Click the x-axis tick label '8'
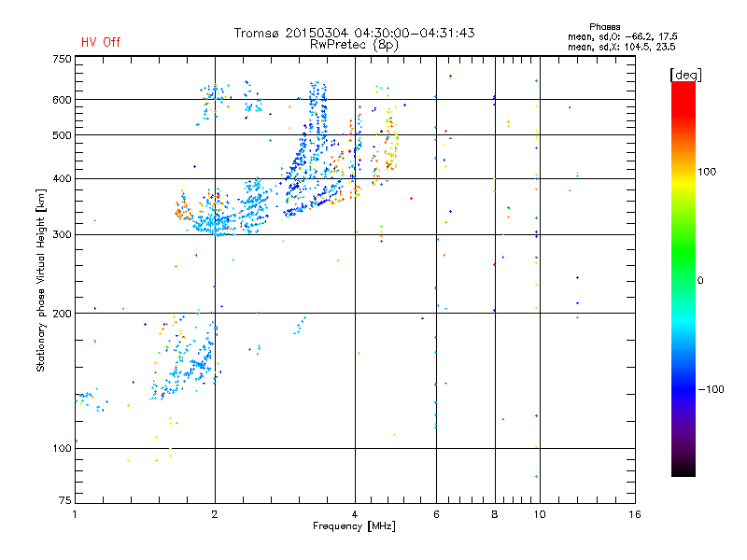Image resolution: width=747 pixels, height=560 pixels. [495, 514]
